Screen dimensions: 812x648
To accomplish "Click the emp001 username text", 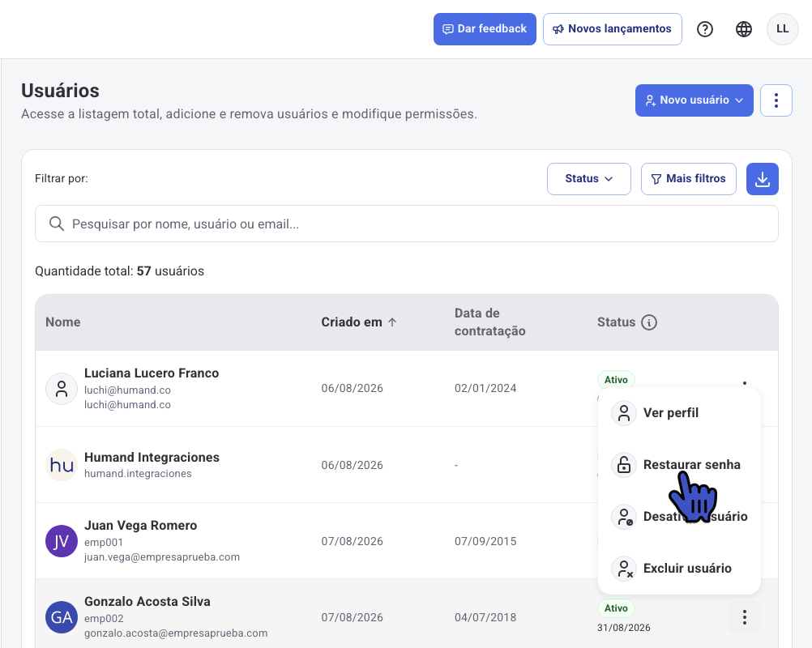I will point(104,543).
